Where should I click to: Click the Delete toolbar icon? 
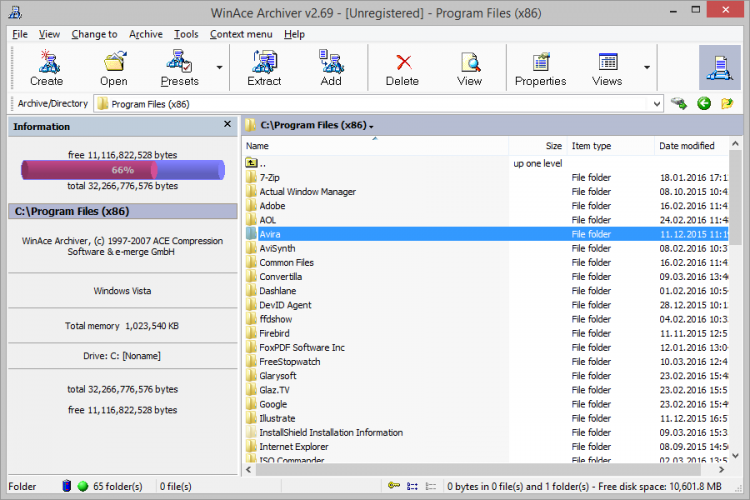402,67
